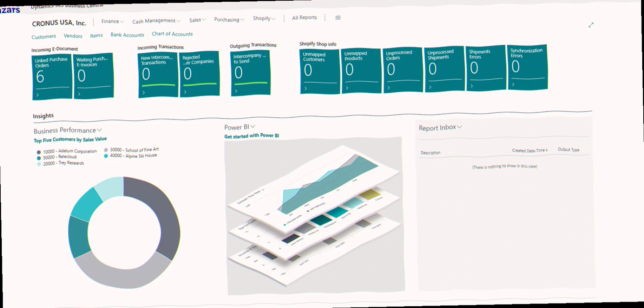644x308 pixels.
Task: Go to Vendors list
Action: click(73, 36)
